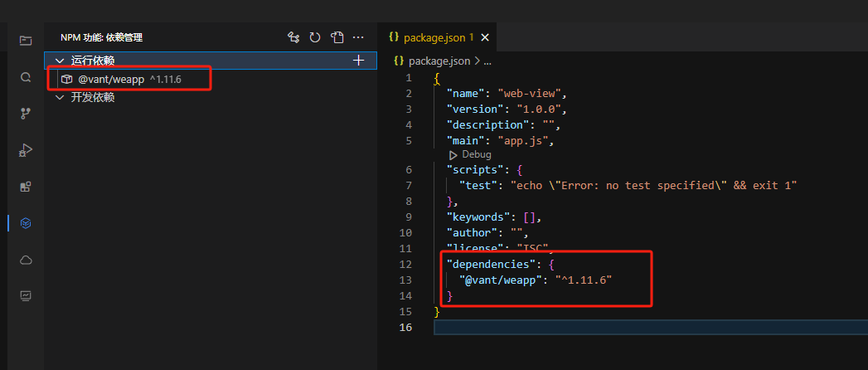Open the more actions ellipsis in NPM panel
The width and height of the screenshot is (868, 370).
click(x=358, y=37)
